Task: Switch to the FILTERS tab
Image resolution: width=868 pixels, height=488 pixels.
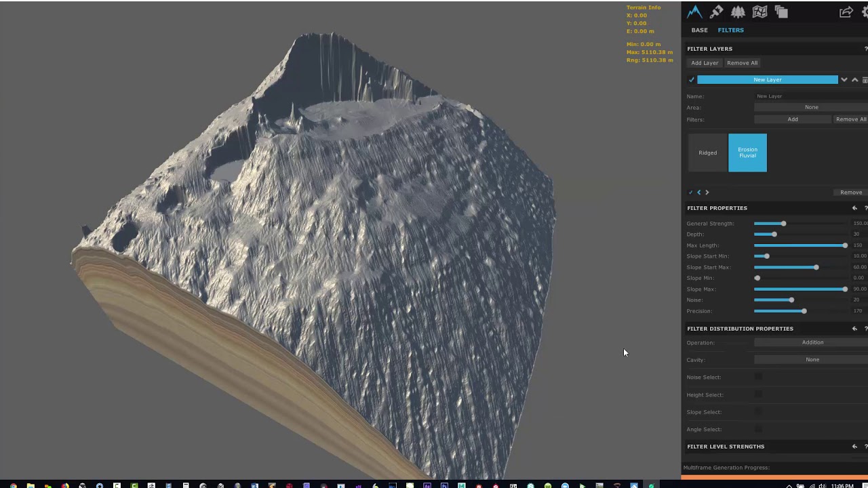Action: coord(730,30)
